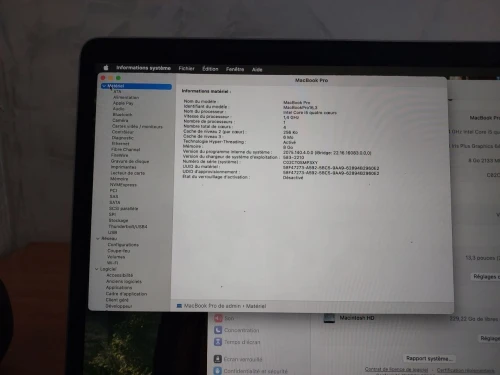
Task: Click the Désactivé activation lock value
Action: (x=293, y=178)
